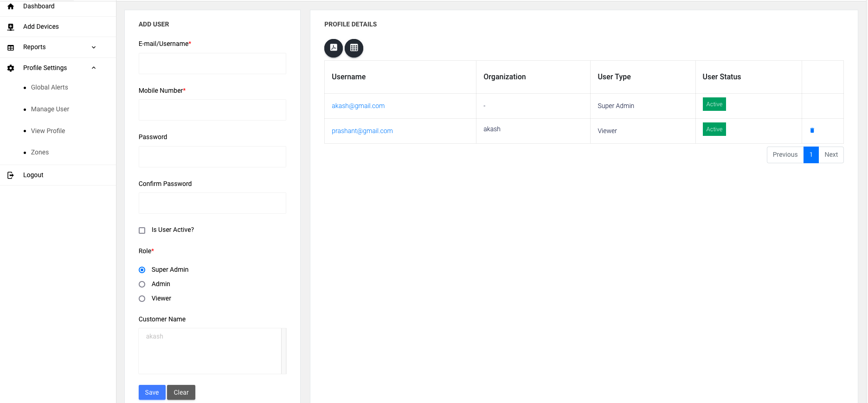
Task: Click the Dashboard home icon
Action: click(x=11, y=6)
